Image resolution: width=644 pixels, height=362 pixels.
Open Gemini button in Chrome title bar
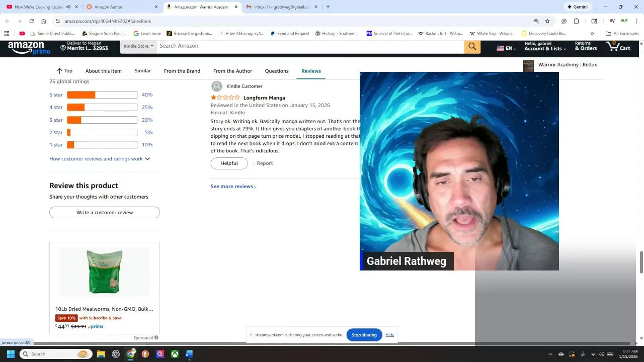pyautogui.click(x=578, y=7)
